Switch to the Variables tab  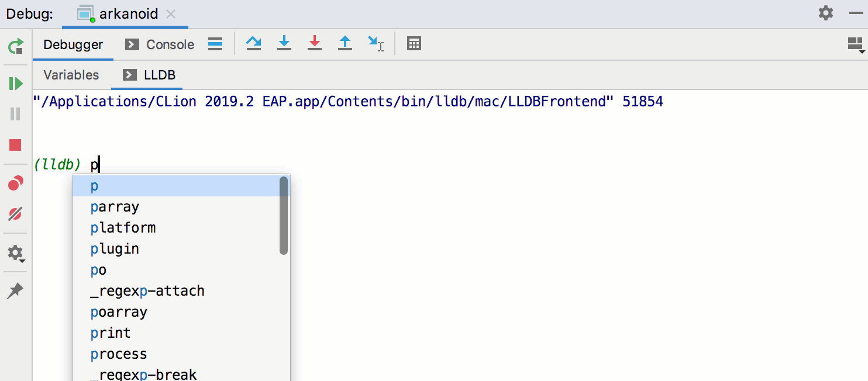pos(71,75)
